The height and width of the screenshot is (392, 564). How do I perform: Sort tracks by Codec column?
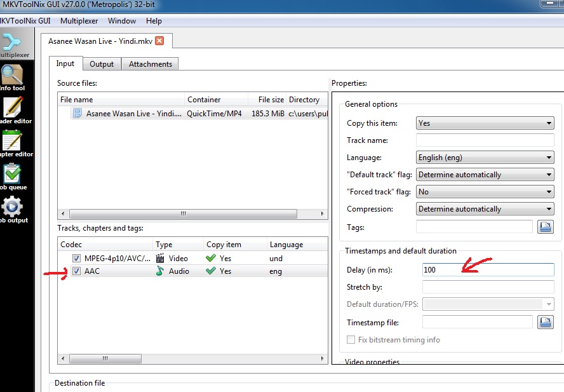pyautogui.click(x=105, y=245)
